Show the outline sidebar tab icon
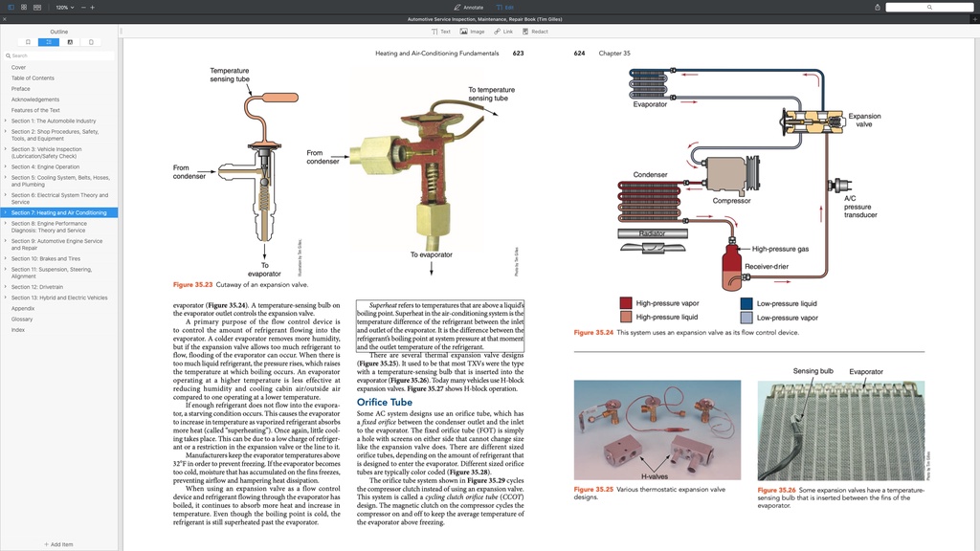This screenshot has height=551, width=980. pyautogui.click(x=49, y=42)
